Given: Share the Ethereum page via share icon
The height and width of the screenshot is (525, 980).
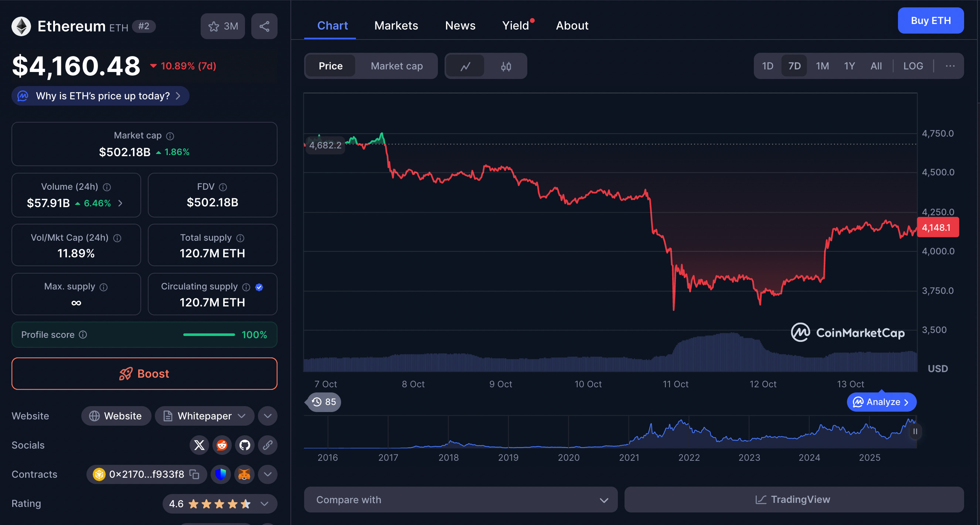Looking at the screenshot, I should 264,26.
